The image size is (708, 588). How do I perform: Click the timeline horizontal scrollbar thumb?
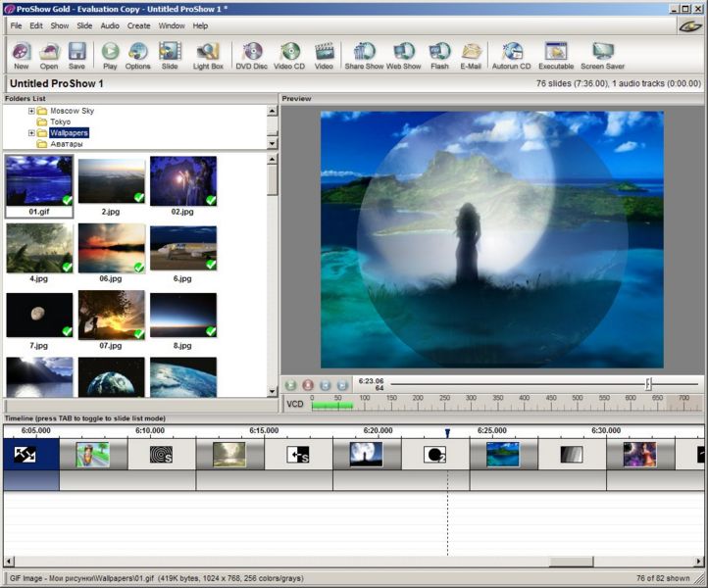click(571, 562)
